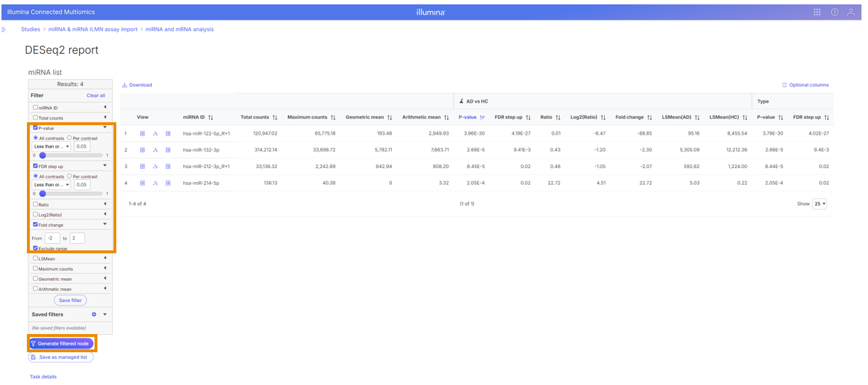
Task: Open saved filters settings gear icon
Action: [94, 314]
